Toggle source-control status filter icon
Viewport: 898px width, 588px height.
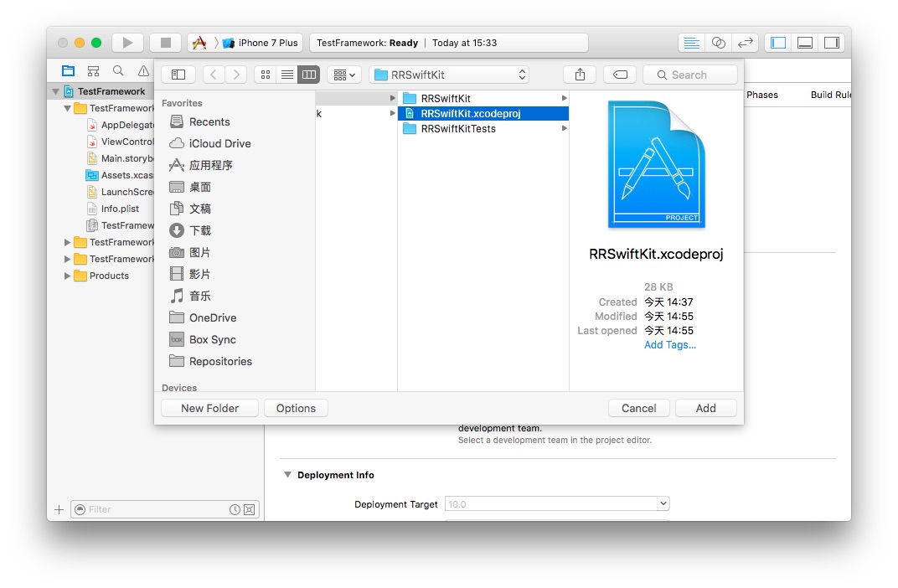pos(249,509)
